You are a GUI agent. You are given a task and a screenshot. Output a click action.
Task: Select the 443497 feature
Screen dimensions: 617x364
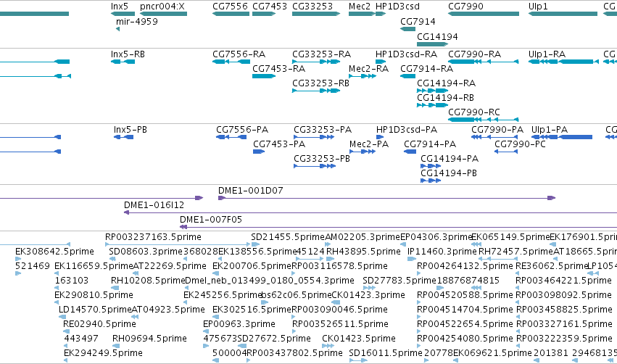[x=66, y=347]
